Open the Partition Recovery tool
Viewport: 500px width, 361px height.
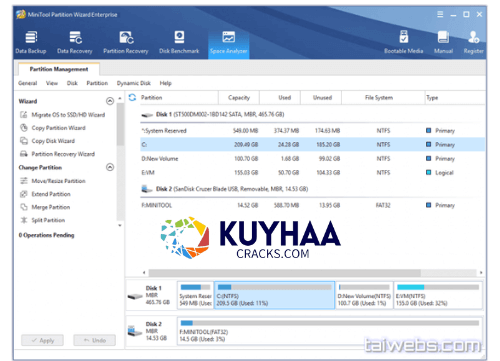click(x=126, y=43)
